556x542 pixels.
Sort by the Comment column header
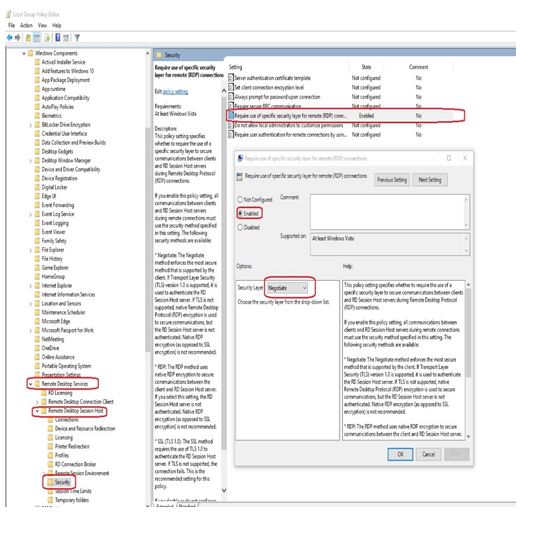[418, 67]
